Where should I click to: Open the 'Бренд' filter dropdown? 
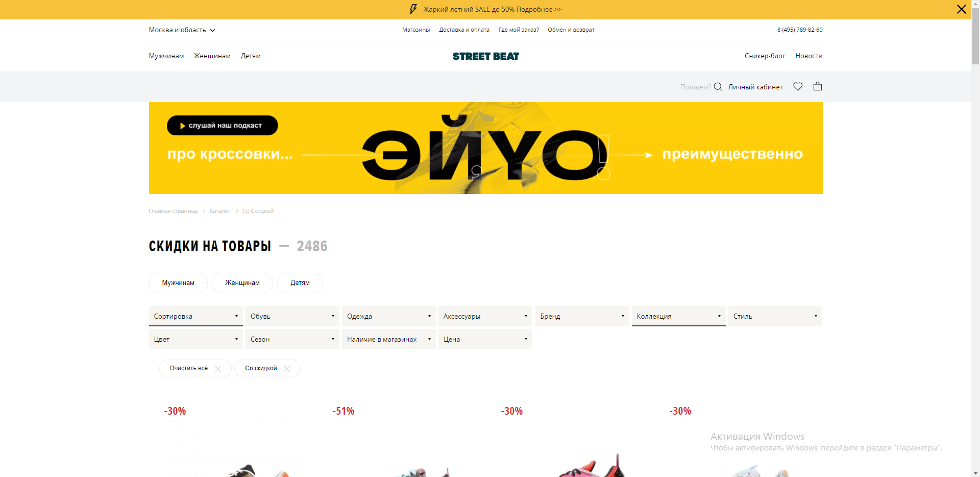[582, 316]
